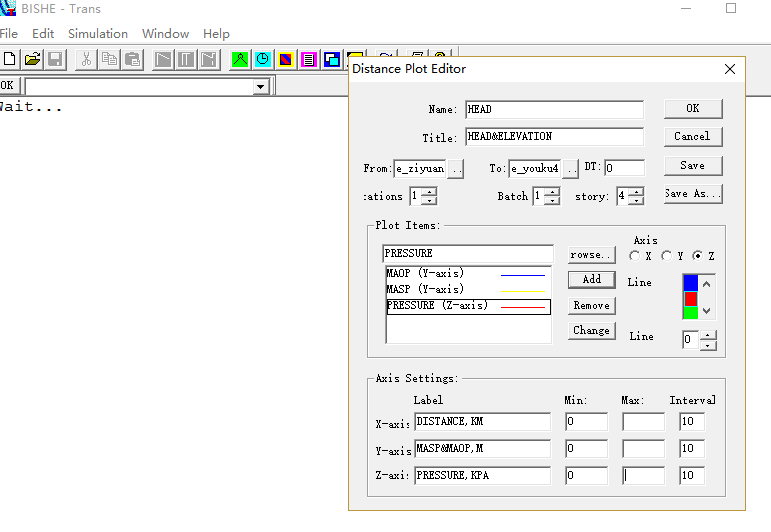Click the '..' browse button next to From
This screenshot has height=532, width=771.
coord(456,169)
